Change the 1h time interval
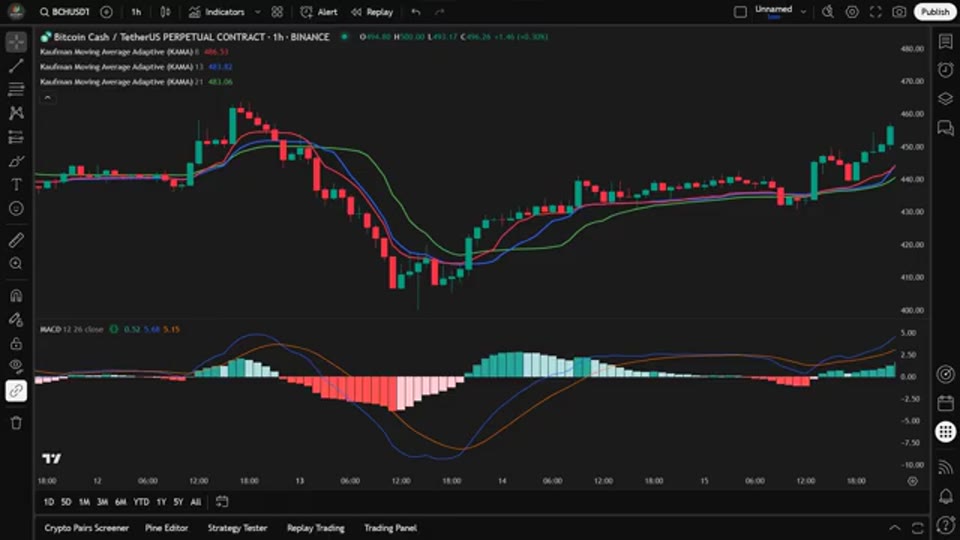 coord(136,12)
